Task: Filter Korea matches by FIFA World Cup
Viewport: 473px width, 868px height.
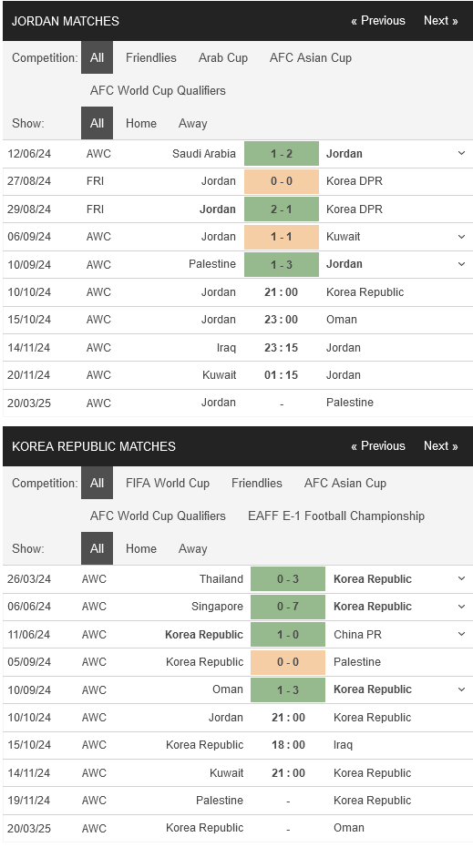Action: click(168, 483)
